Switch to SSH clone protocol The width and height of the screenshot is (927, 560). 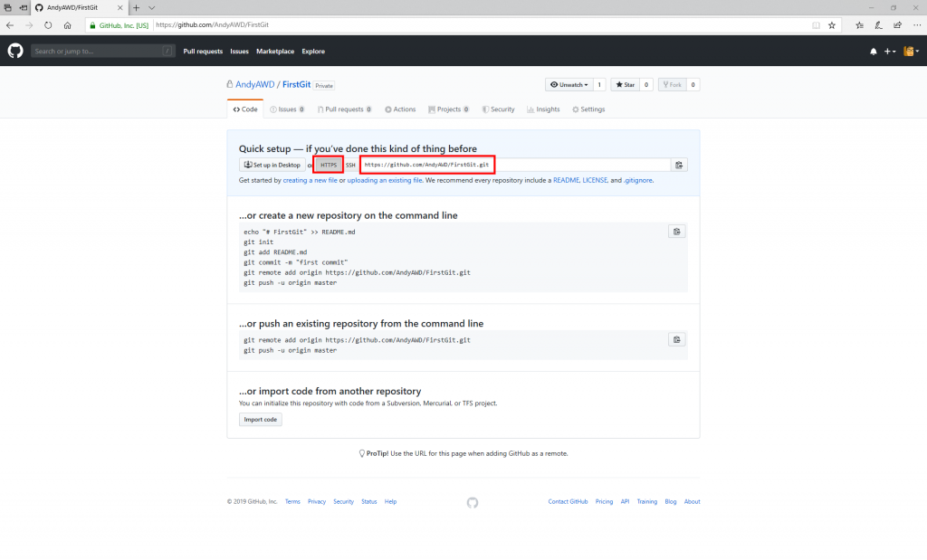[x=350, y=165]
